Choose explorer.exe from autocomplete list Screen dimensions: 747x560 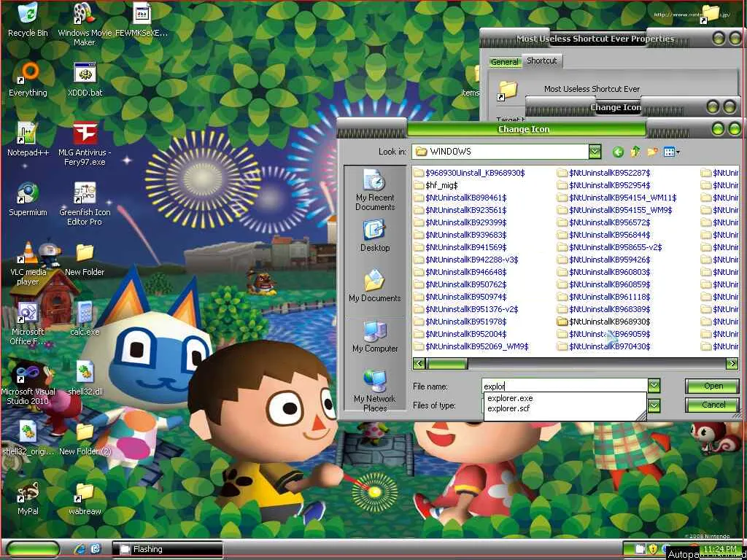click(x=510, y=398)
